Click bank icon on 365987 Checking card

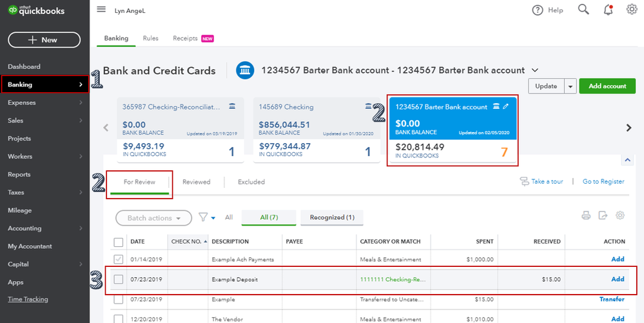(x=232, y=106)
